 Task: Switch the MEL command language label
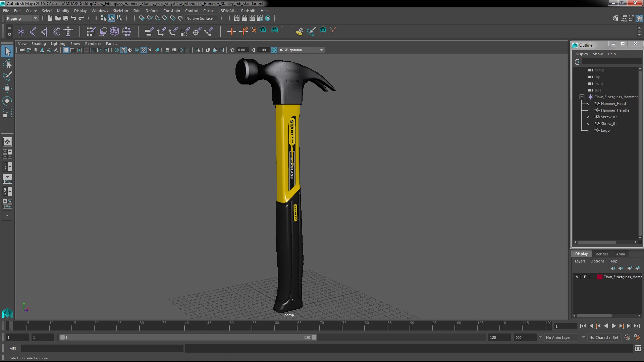coord(13,349)
